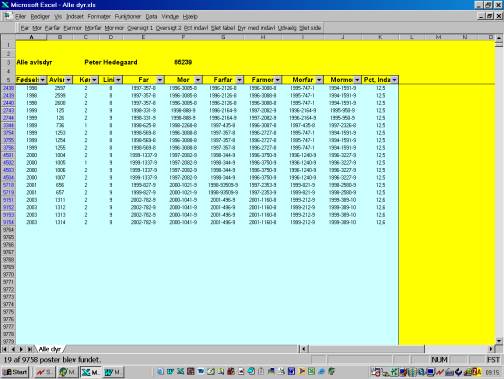This screenshot has width=504, height=379.
Task: Open the Formater menu
Action: (x=99, y=16)
